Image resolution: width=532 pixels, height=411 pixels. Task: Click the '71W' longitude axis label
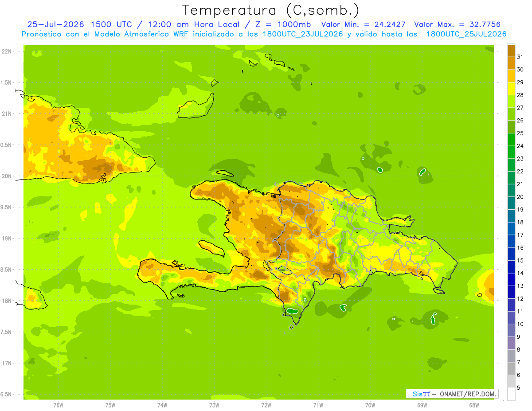[x=318, y=405]
